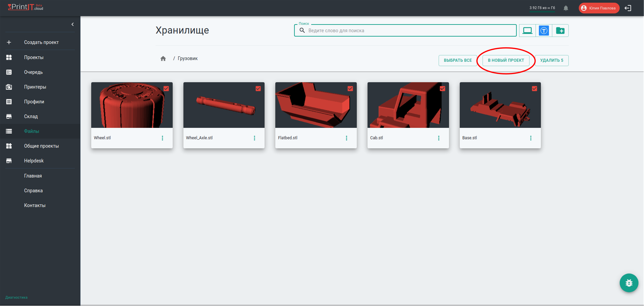Click the Склад store icon
The width and height of the screenshot is (644, 306).
pyautogui.click(x=9, y=116)
